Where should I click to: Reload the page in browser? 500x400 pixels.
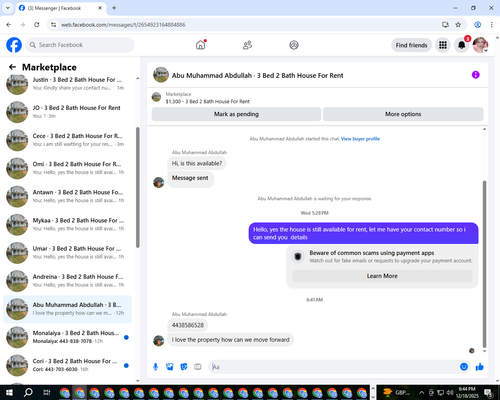coord(37,25)
